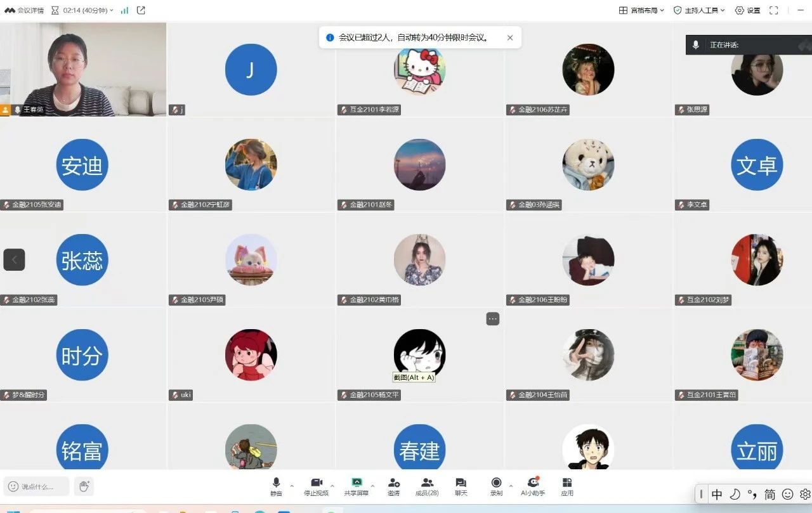Go to previous page of participants
The width and height of the screenshot is (812, 513).
point(14,259)
